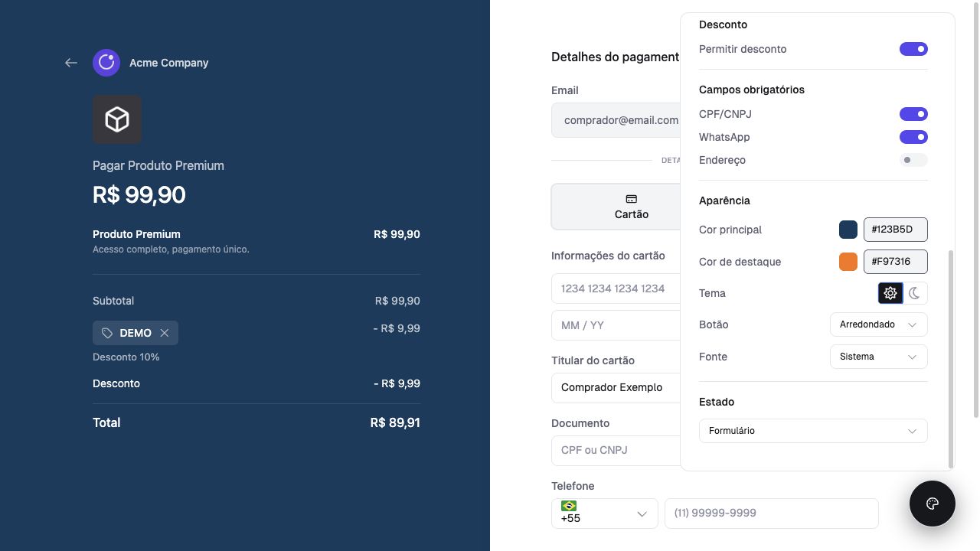Enable the Endereço required field switch
This screenshot has height=551, width=980.
(913, 160)
